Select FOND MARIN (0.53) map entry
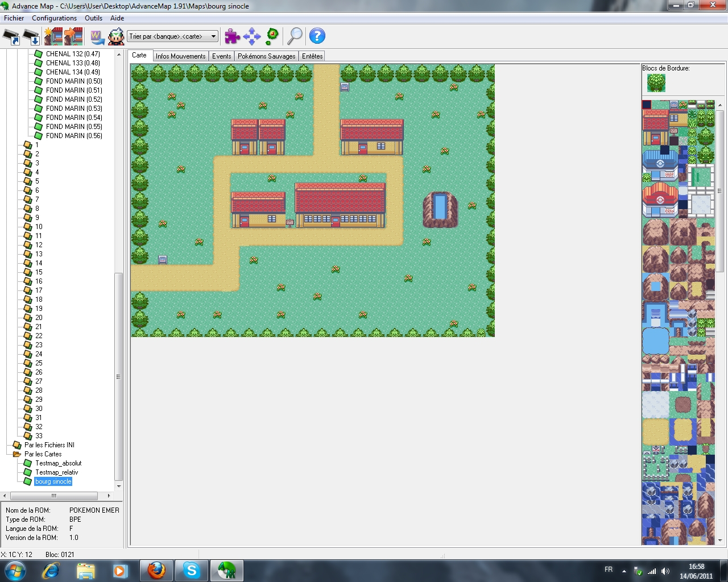The image size is (728, 582). 74,109
